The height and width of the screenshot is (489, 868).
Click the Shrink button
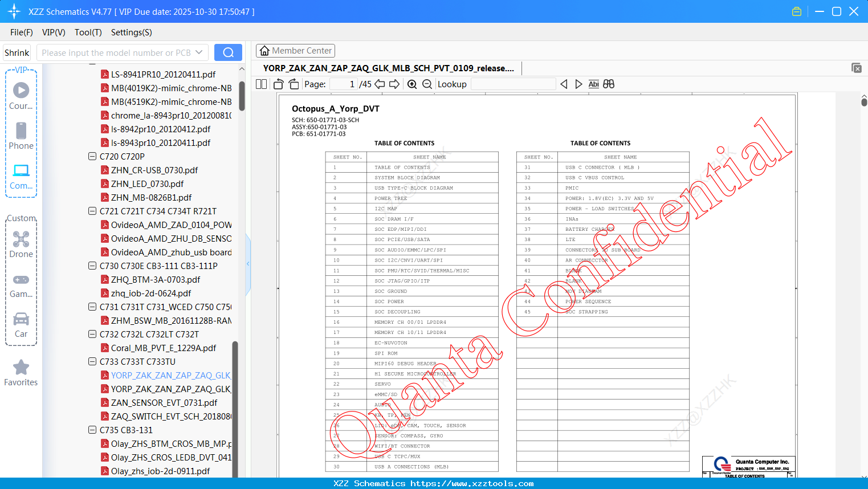[17, 52]
